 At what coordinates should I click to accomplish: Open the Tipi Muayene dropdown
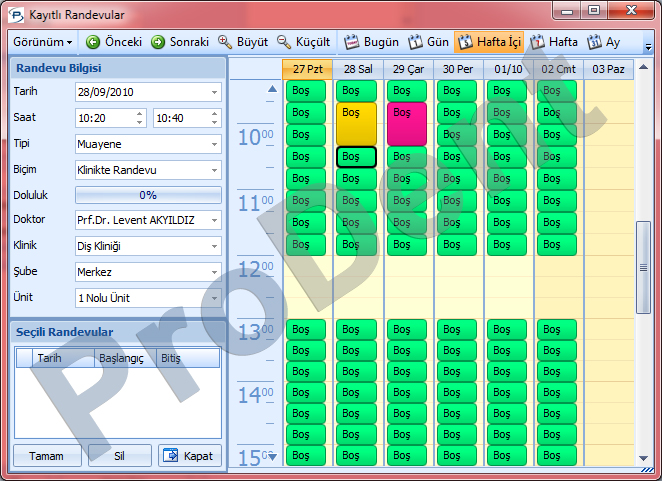tap(214, 144)
